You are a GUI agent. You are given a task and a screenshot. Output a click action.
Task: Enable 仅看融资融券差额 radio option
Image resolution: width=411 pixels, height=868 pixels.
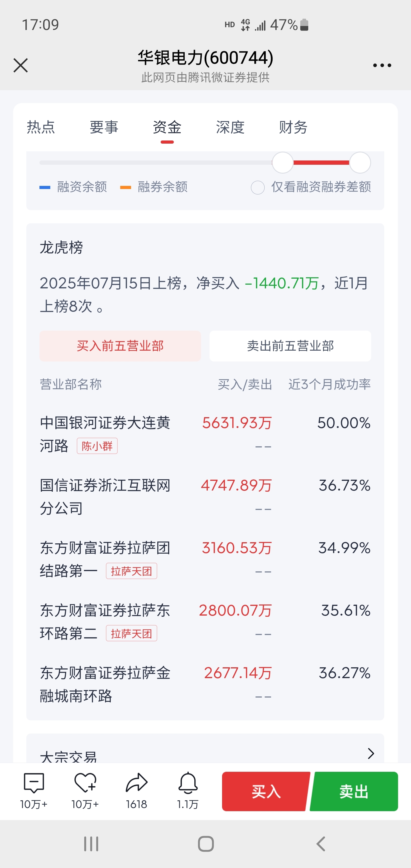point(258,187)
